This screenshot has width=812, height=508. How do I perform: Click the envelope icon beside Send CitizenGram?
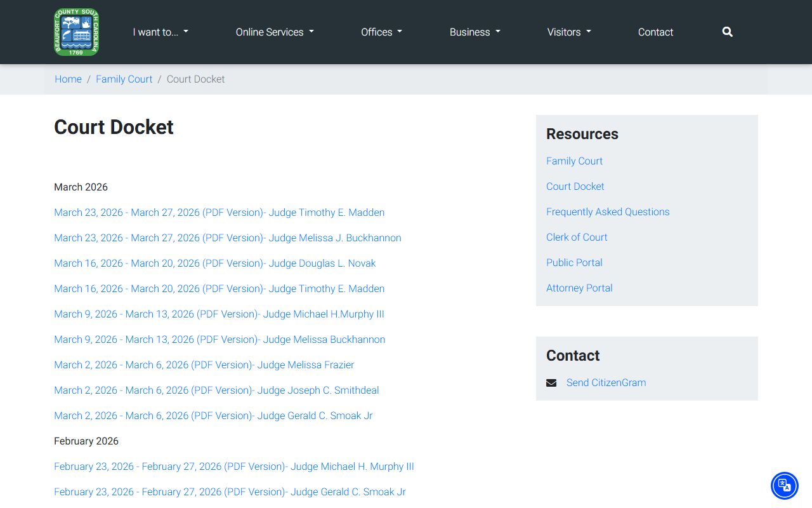click(x=551, y=383)
